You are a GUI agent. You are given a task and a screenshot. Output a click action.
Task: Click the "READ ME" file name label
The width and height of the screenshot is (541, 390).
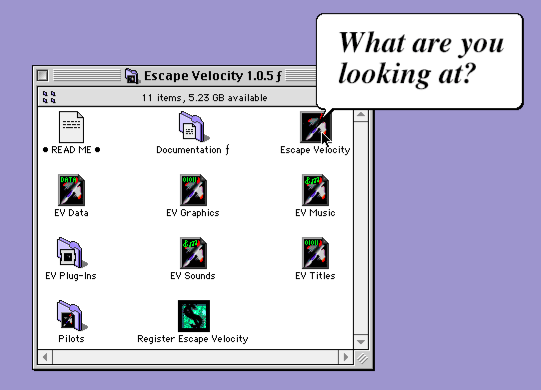[71, 150]
